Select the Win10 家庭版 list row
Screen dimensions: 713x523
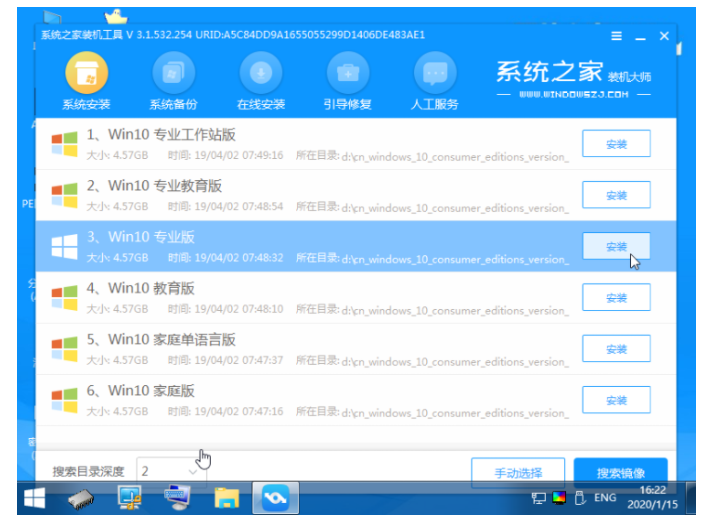coord(300,400)
